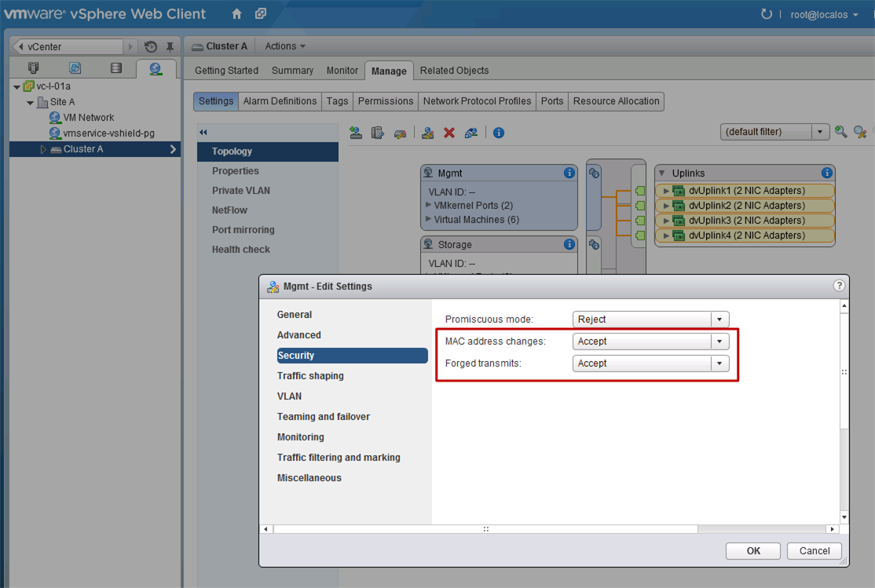
Task: Click the zoom in magnifier icon
Action: click(840, 132)
